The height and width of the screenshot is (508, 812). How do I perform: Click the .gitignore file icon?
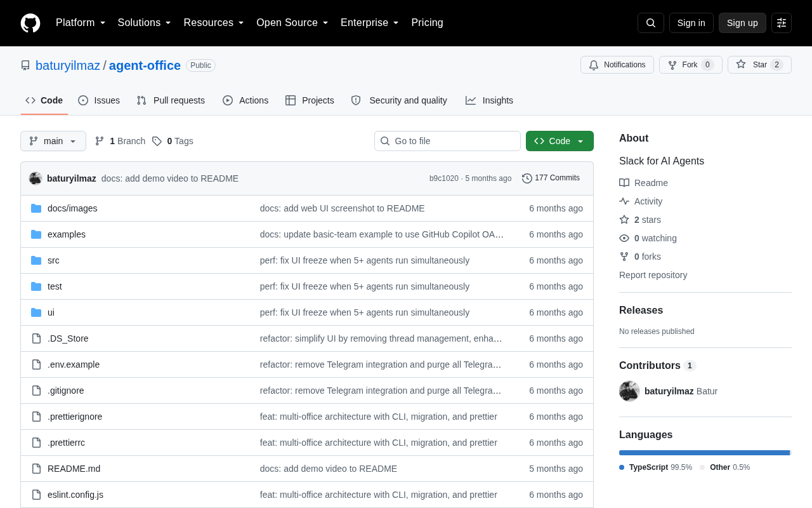[x=36, y=391]
